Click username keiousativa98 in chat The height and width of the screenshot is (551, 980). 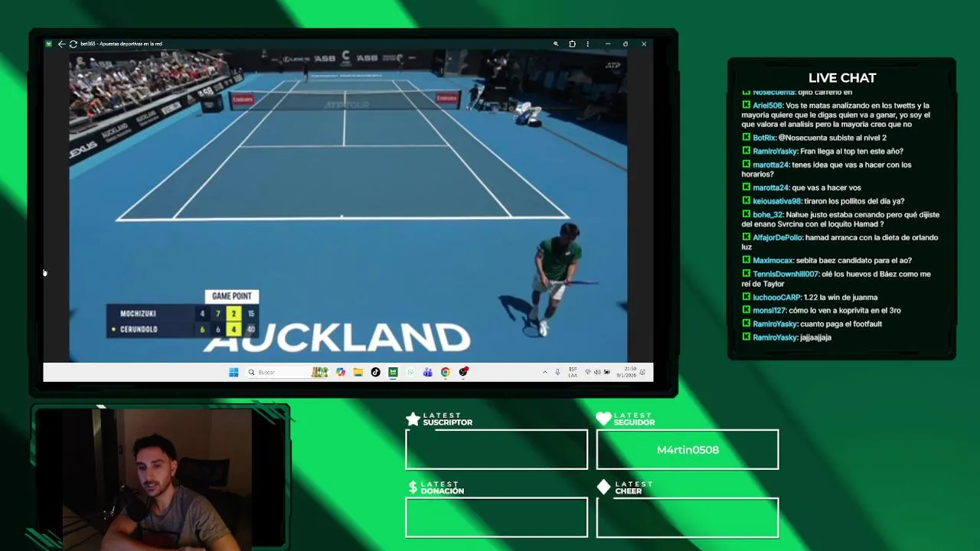click(776, 201)
